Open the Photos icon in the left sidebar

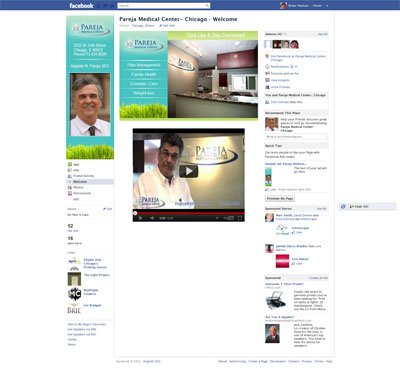click(70, 187)
